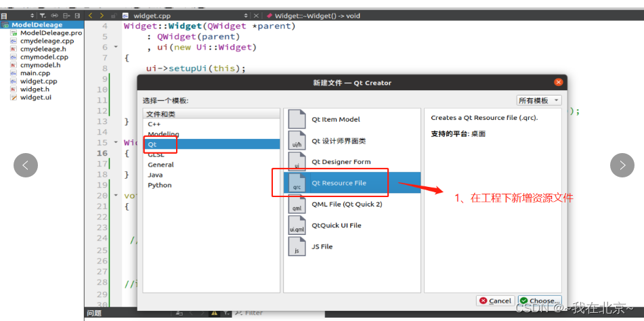This screenshot has height=321, width=644.
Task: Collapse the code fold at line 6
Action: [x=115, y=47]
